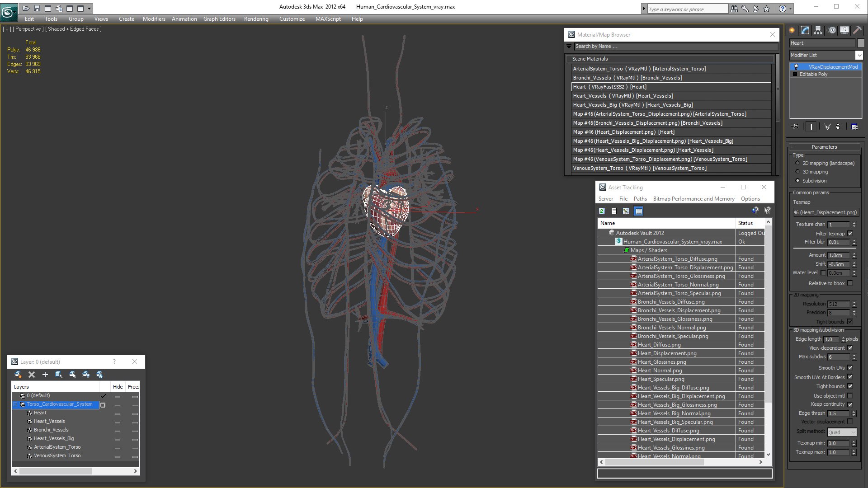Open Paths menu in Asset Tracking

640,199
